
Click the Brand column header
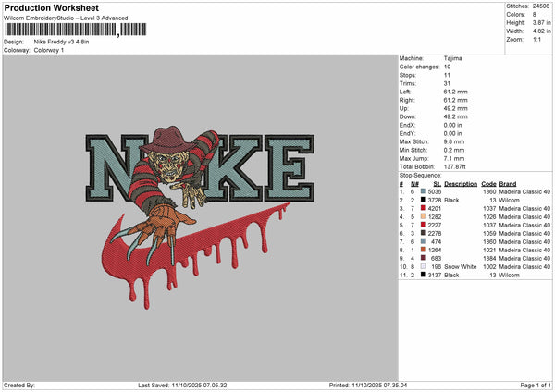pyautogui.click(x=508, y=184)
